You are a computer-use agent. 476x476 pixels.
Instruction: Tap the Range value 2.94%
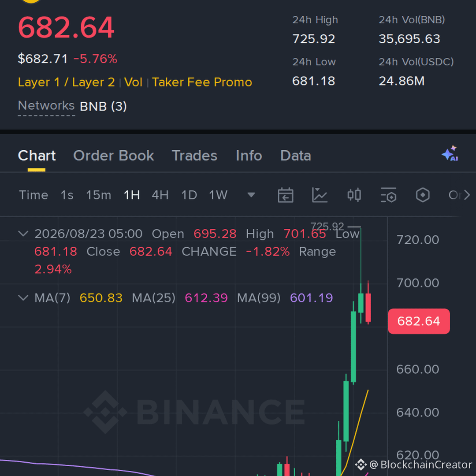(53, 269)
